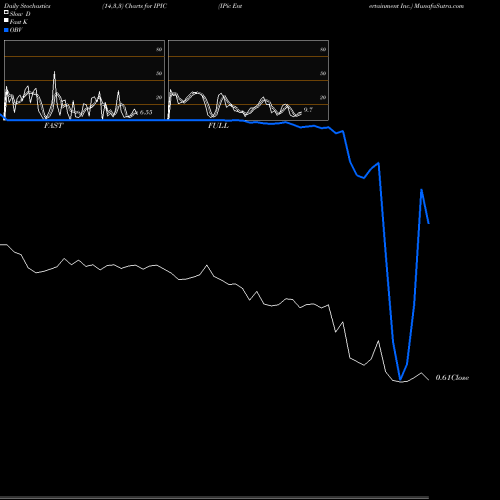Click the tallest spike in the FAST stochastic chart
500x500 pixels.
[x=55, y=73]
